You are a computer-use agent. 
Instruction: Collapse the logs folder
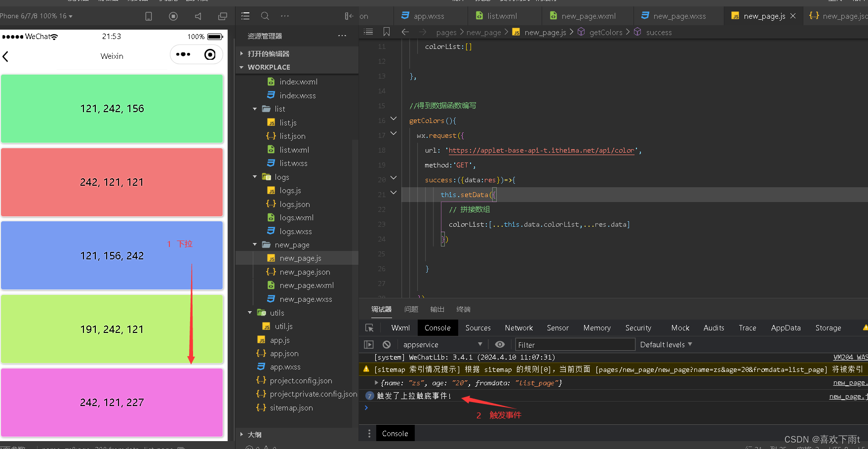coord(255,177)
